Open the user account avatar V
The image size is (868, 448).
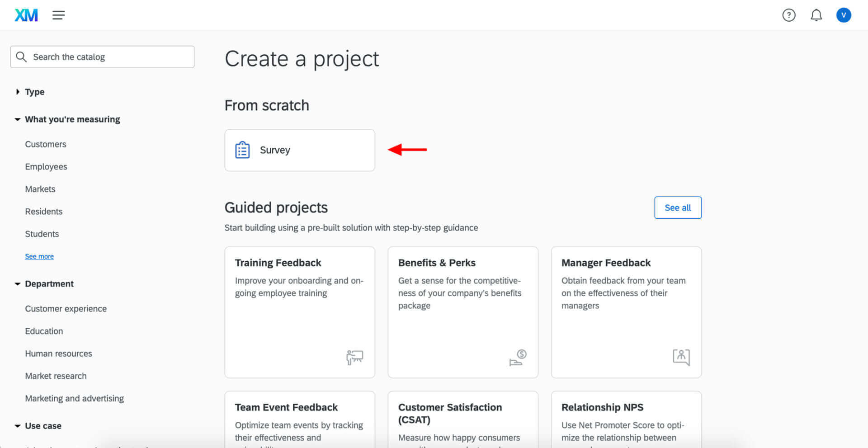pos(844,15)
